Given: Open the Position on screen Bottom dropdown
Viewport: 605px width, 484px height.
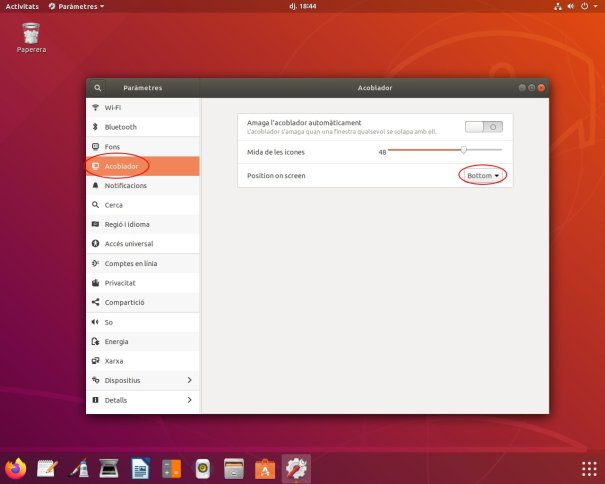Looking at the screenshot, I should [x=483, y=176].
